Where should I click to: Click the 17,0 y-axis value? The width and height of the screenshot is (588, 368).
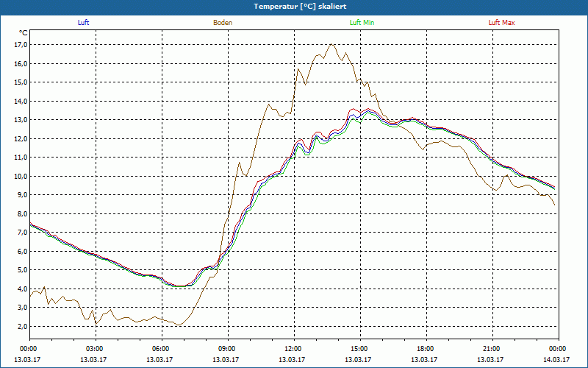pos(21,45)
